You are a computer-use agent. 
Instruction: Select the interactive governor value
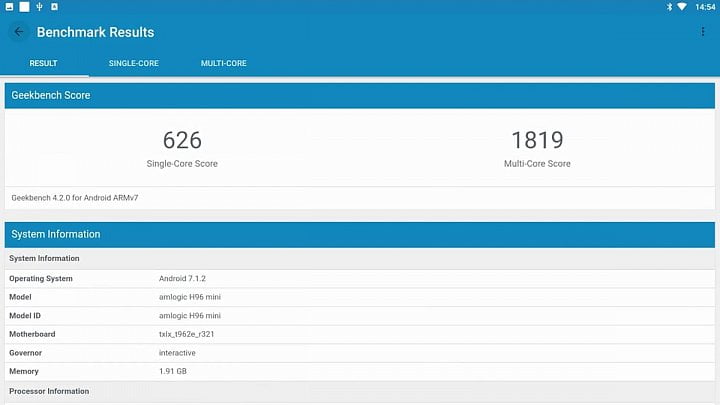pos(177,353)
